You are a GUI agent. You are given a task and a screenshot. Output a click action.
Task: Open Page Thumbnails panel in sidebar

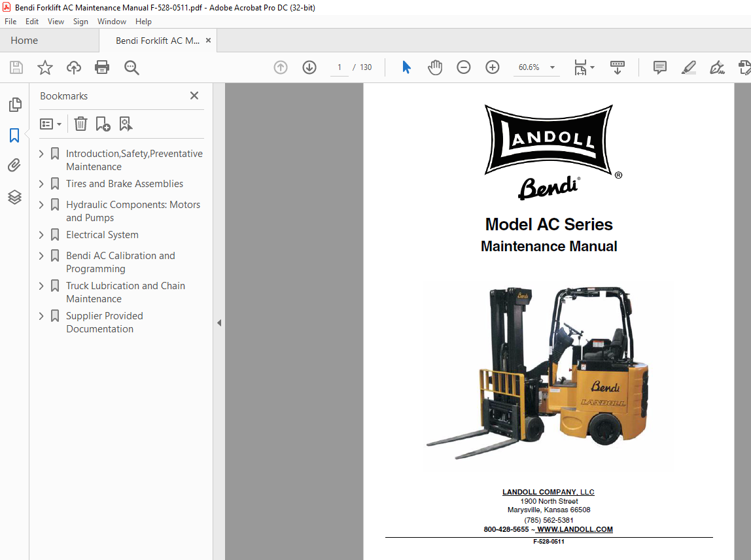tap(15, 105)
